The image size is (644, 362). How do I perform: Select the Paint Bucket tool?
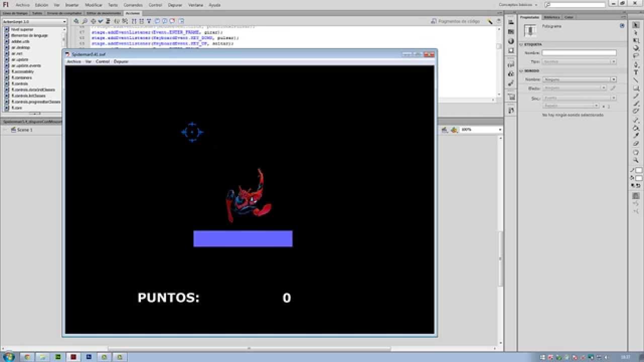pyautogui.click(x=636, y=128)
